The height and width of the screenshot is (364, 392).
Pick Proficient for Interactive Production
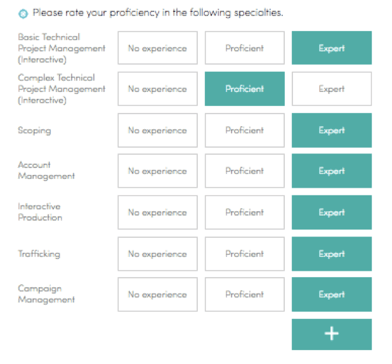(x=245, y=212)
